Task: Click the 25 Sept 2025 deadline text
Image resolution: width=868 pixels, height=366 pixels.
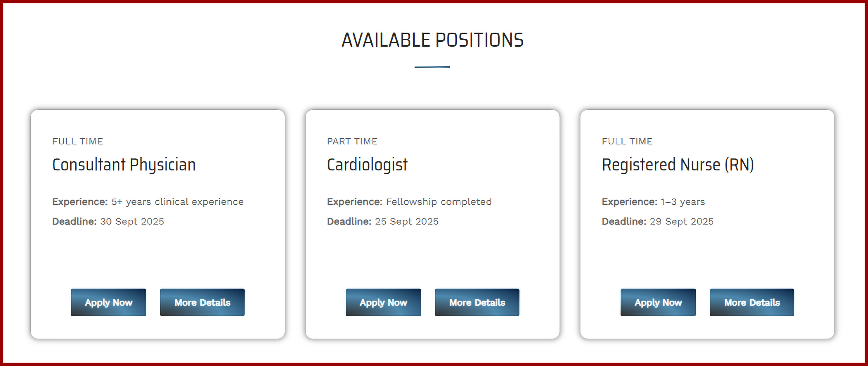Action: [407, 222]
